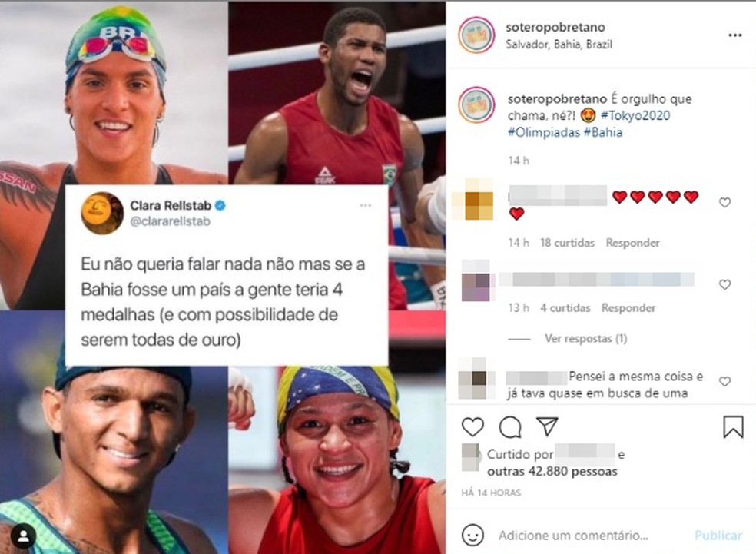Viewport: 756px width, 554px height.
Task: Open the three-dot options menu
Action: tap(734, 35)
